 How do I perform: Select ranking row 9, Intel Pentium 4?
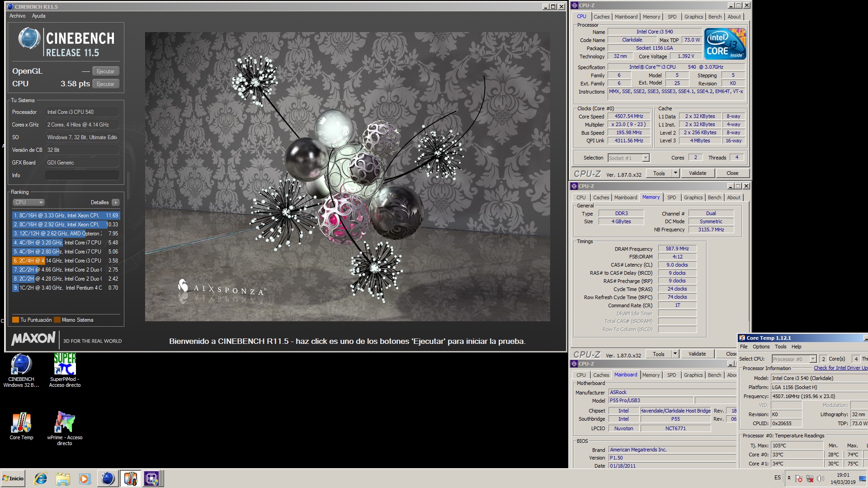[66, 288]
